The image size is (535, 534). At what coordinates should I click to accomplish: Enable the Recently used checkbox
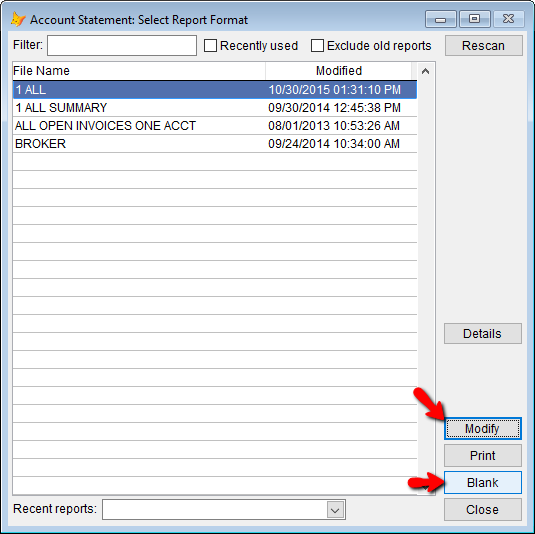click(210, 45)
